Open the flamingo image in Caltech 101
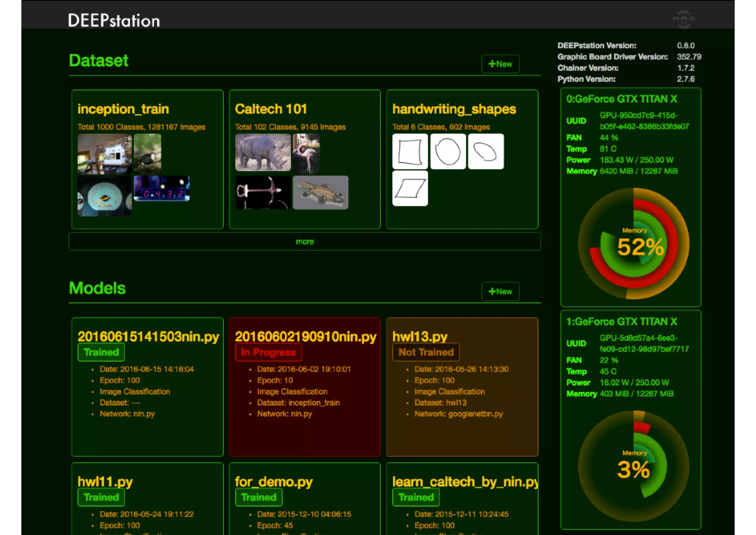756x535 pixels. [x=306, y=153]
